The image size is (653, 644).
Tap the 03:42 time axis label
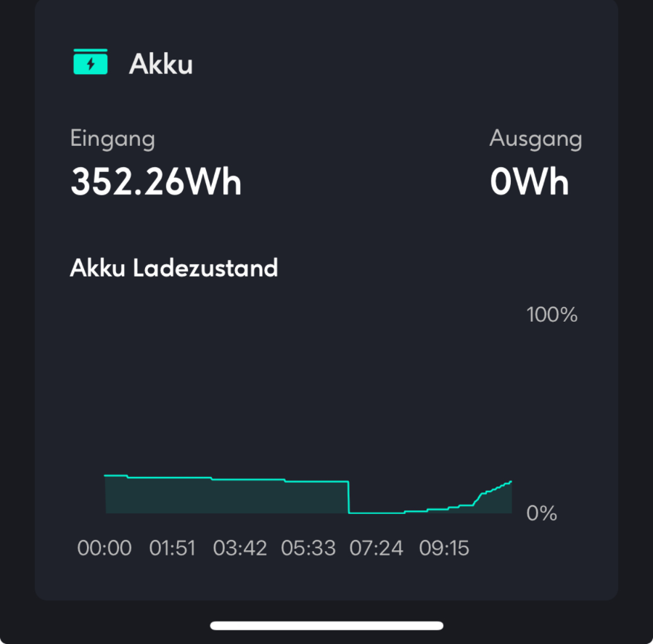point(240,547)
